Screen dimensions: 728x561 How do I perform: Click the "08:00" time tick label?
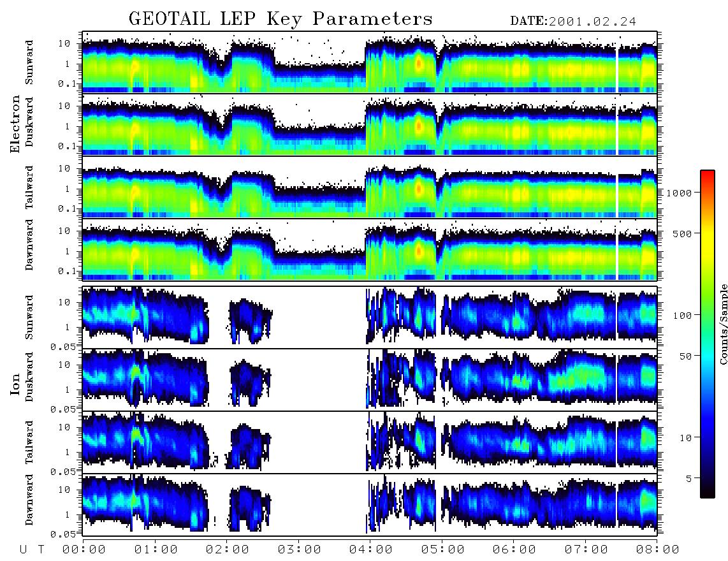pos(658,550)
